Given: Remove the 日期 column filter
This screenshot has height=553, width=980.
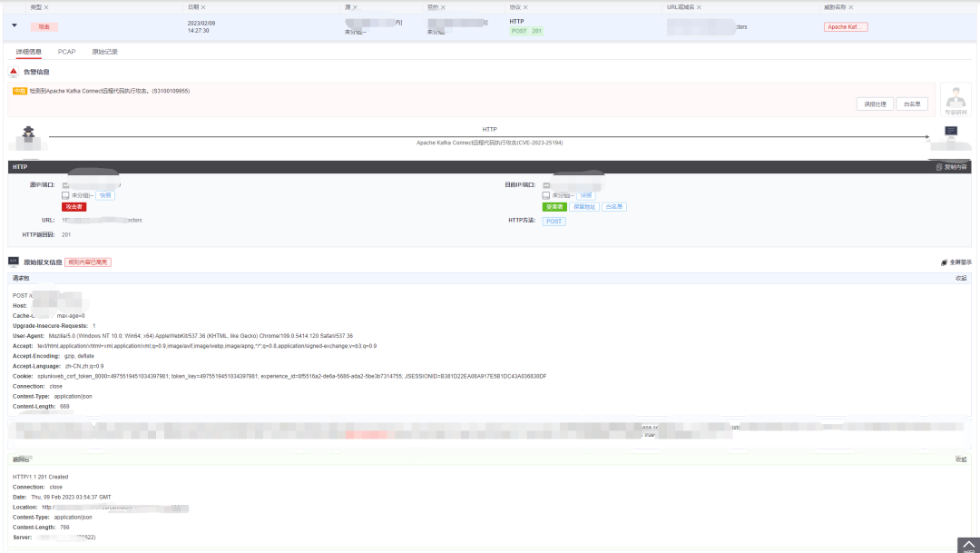Looking at the screenshot, I should [203, 7].
